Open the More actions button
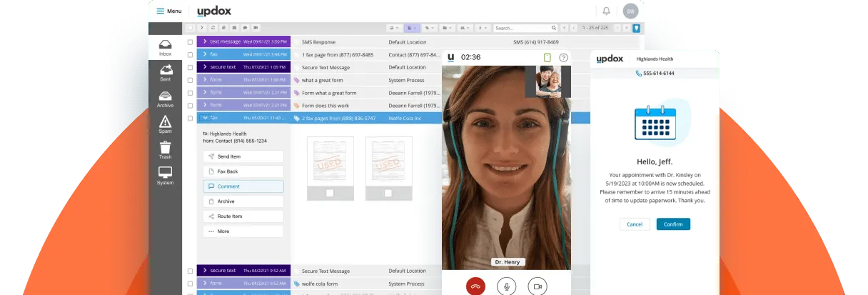 click(243, 231)
